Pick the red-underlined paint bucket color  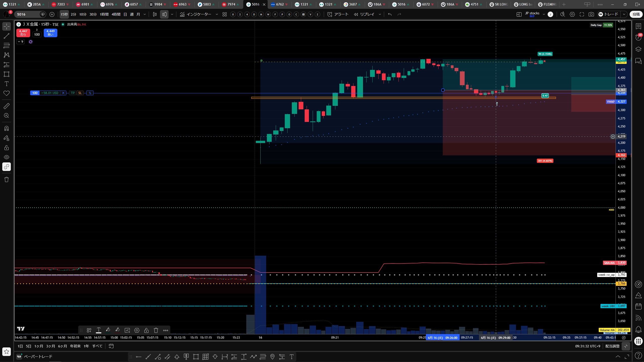pyautogui.click(x=118, y=330)
